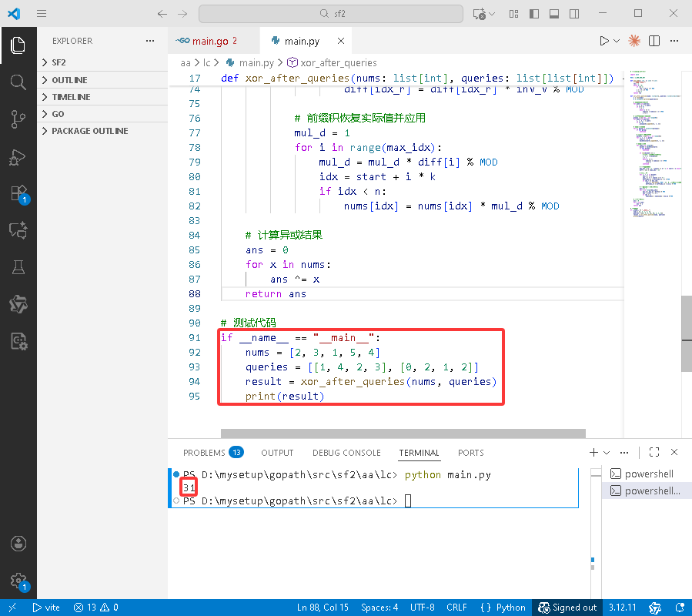Viewport: 692px width, 616px height.
Task: Open the OUTPUT panel tab
Action: [277, 453]
